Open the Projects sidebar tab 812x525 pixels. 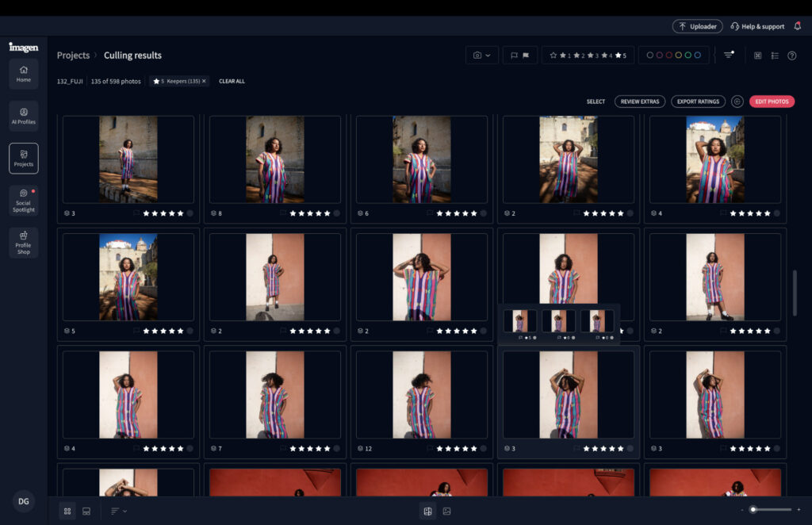[24, 158]
